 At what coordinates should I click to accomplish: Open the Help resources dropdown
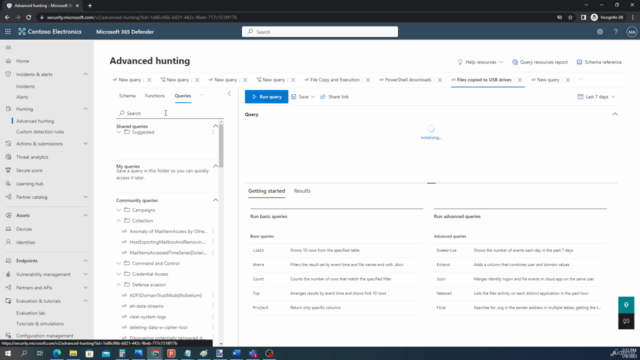tap(480, 62)
